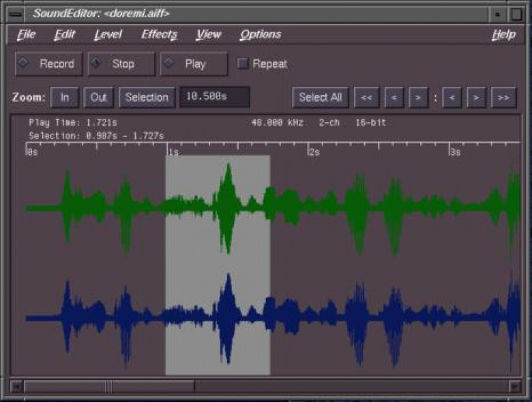Start playback with the Play button
Screen dimensions: 532x402
pyautogui.click(x=194, y=64)
